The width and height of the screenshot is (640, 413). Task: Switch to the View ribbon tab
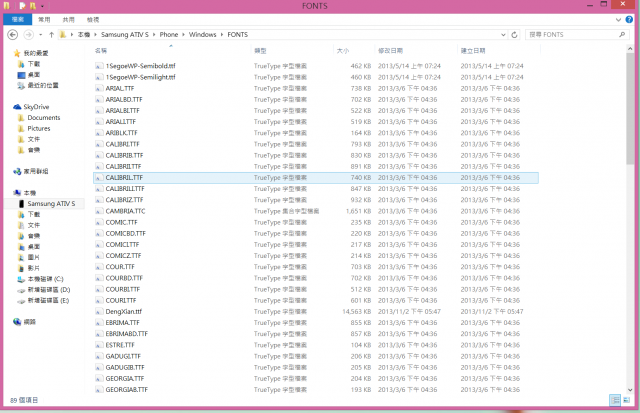tap(93, 19)
